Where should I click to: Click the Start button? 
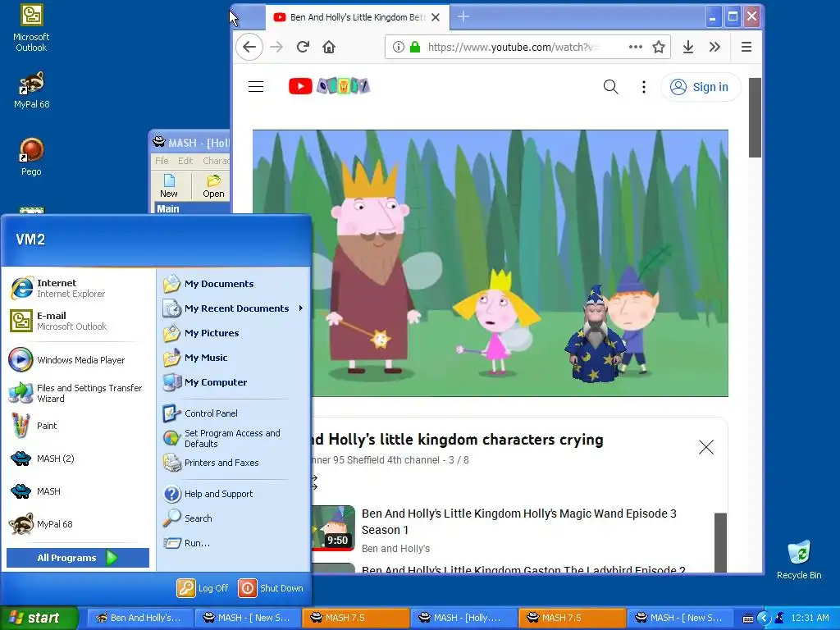point(39,619)
